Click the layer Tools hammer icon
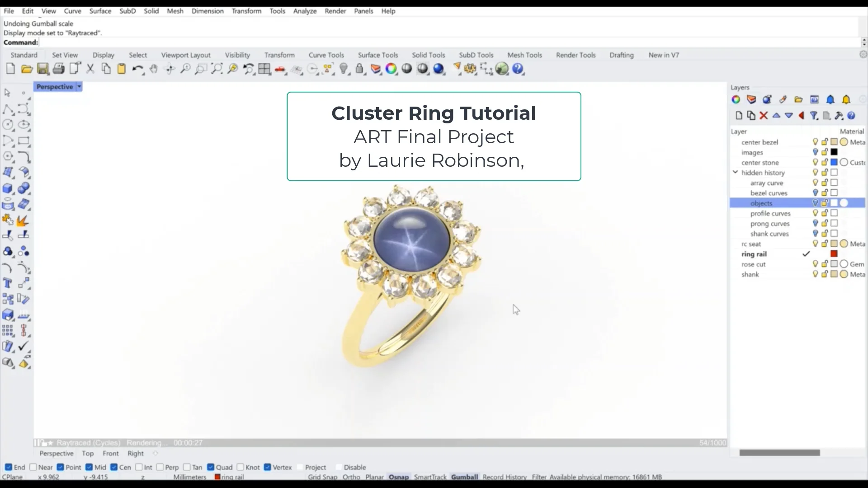This screenshot has width=868, height=488. pyautogui.click(x=839, y=116)
